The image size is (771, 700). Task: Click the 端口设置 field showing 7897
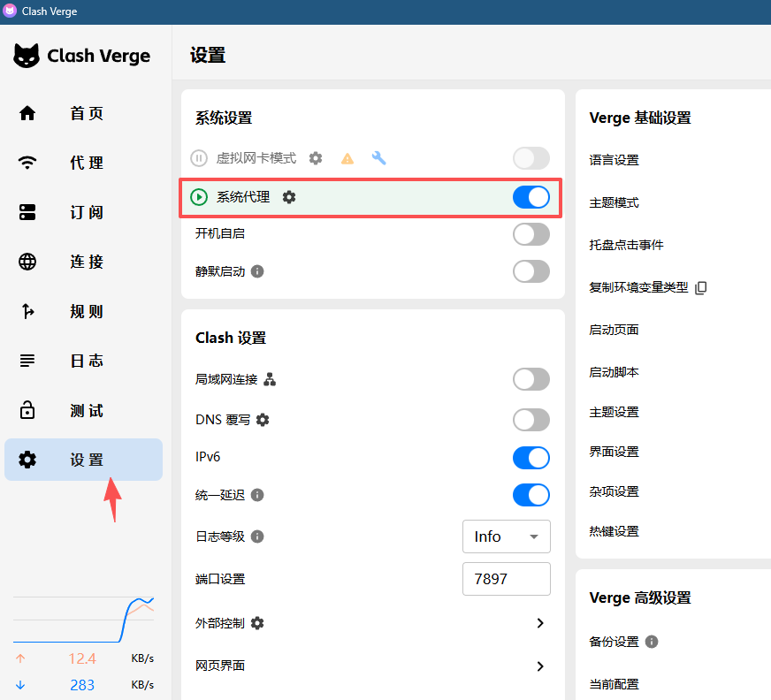(x=507, y=579)
